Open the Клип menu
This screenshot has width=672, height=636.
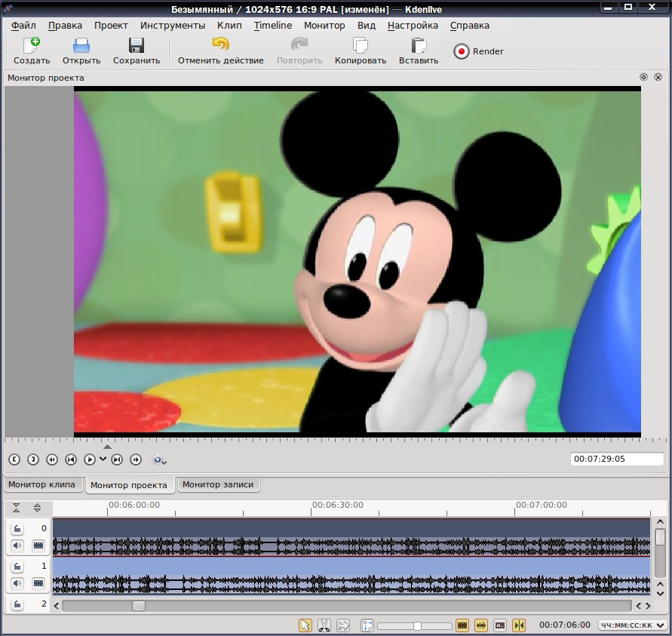pos(229,26)
